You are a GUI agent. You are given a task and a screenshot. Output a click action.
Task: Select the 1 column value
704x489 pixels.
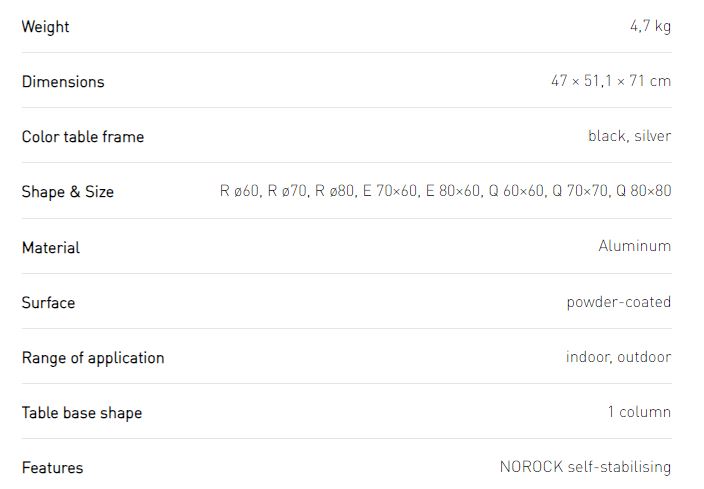(x=639, y=412)
